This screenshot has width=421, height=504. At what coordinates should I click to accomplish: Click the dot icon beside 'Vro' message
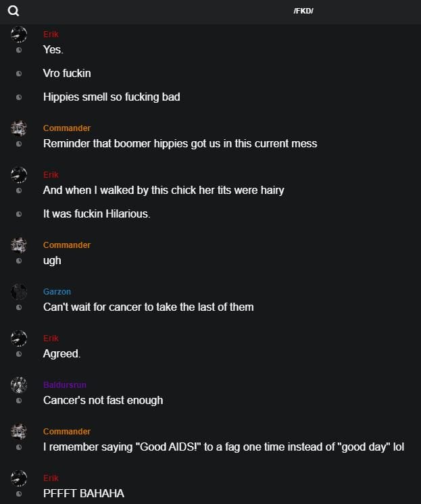pos(19,74)
